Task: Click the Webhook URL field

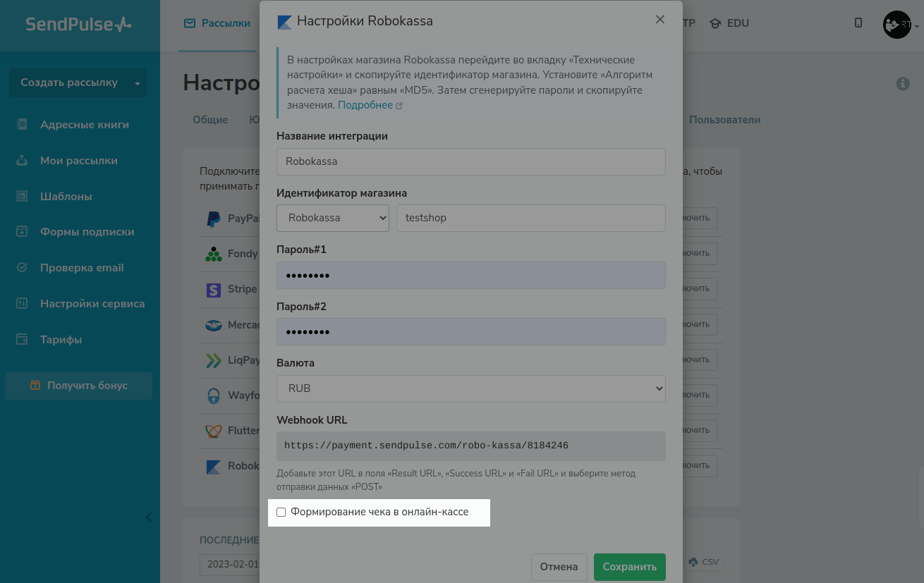Action: click(x=471, y=446)
